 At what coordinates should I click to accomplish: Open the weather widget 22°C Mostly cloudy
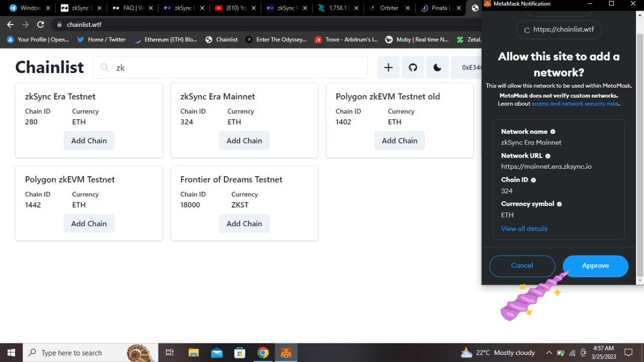(x=497, y=352)
